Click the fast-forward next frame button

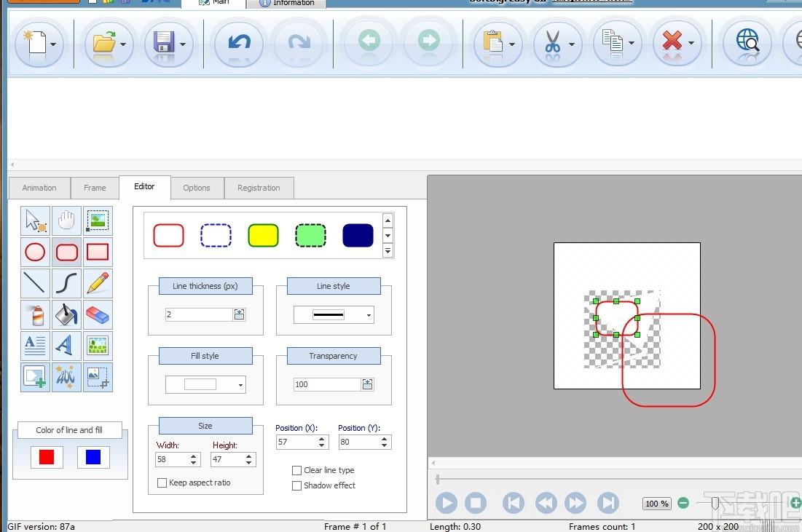click(x=575, y=503)
